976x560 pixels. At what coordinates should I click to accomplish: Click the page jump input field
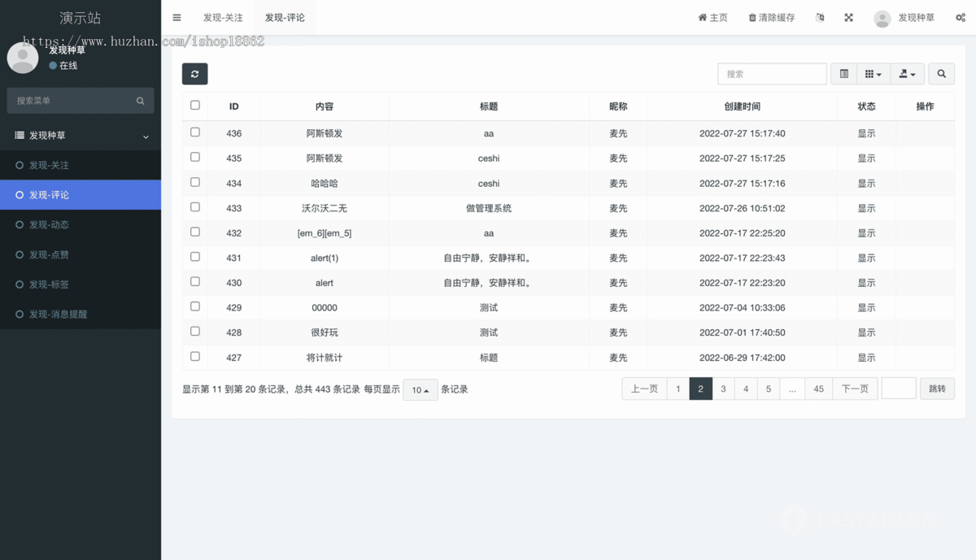898,389
